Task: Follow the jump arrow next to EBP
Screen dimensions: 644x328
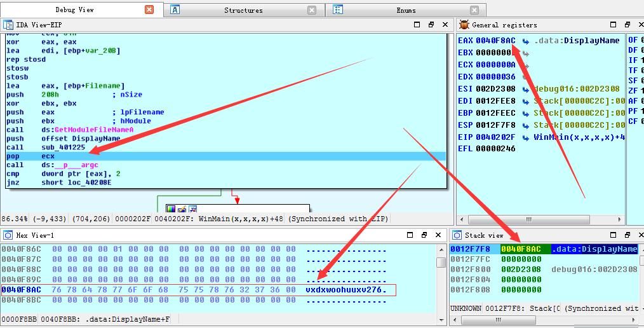Action: pos(526,113)
